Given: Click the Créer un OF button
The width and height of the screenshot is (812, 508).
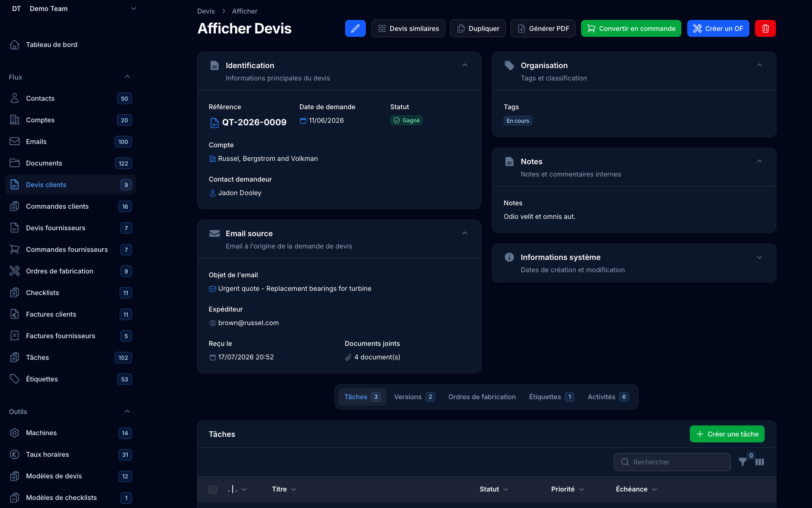Looking at the screenshot, I should (x=718, y=28).
